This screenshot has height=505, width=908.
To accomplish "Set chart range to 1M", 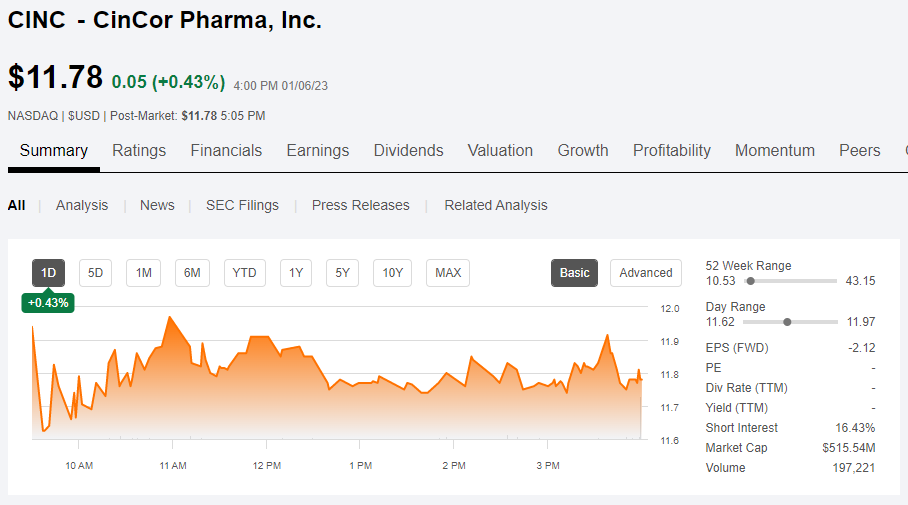I will coord(143,273).
